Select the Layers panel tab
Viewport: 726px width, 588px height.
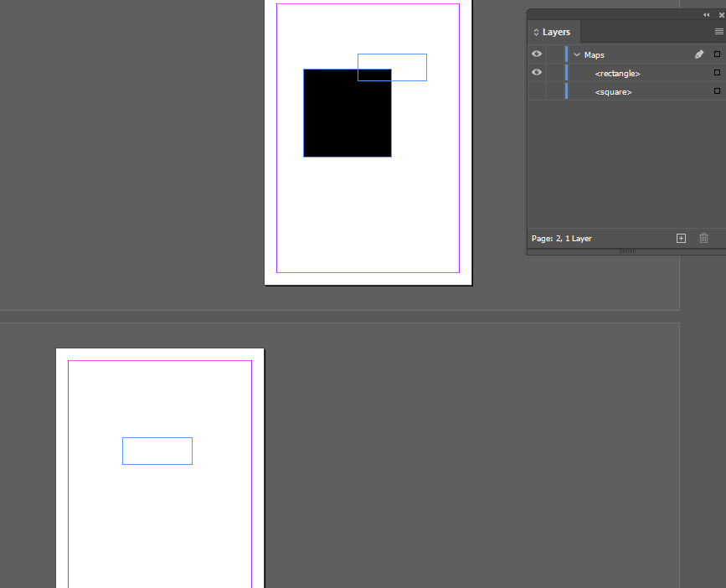point(554,32)
